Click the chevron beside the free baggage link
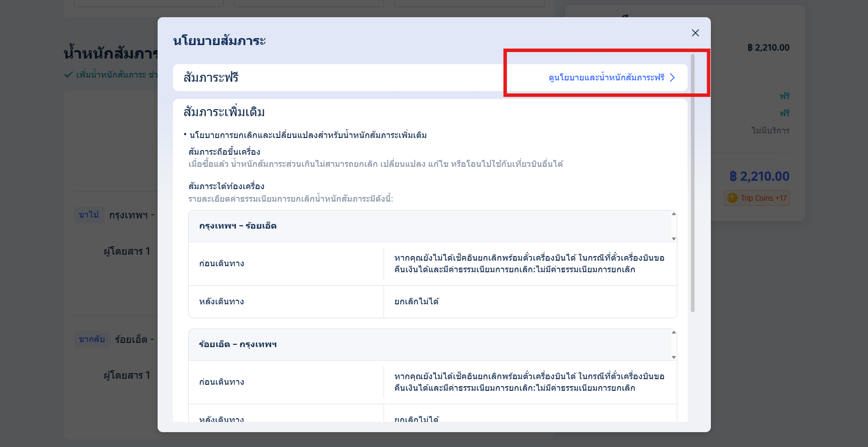Viewport: 868px width, 447px height. coord(673,78)
